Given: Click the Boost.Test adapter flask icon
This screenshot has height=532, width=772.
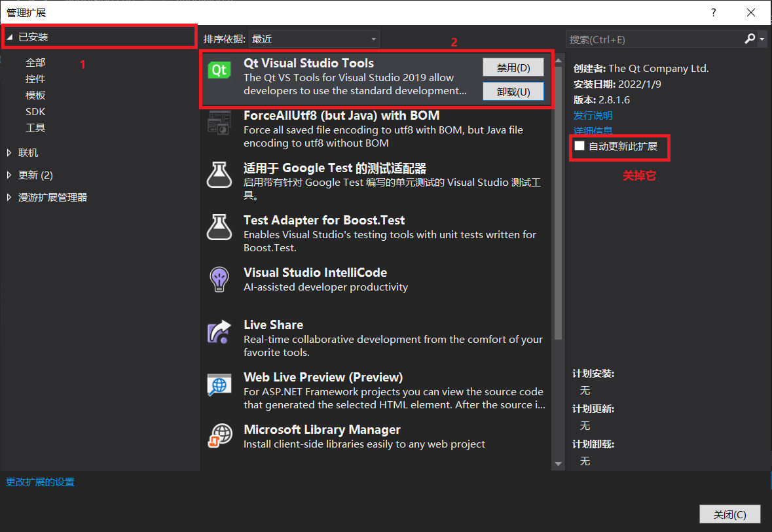Looking at the screenshot, I should pyautogui.click(x=219, y=227).
